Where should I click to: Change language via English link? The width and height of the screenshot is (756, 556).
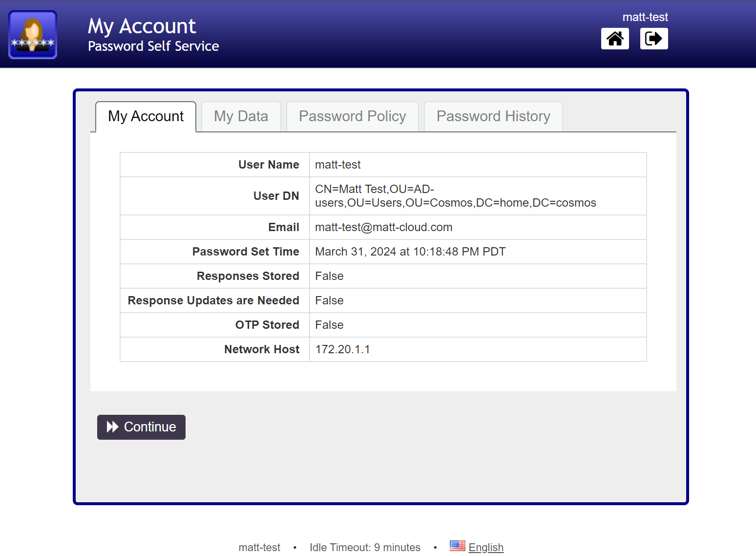click(x=485, y=547)
